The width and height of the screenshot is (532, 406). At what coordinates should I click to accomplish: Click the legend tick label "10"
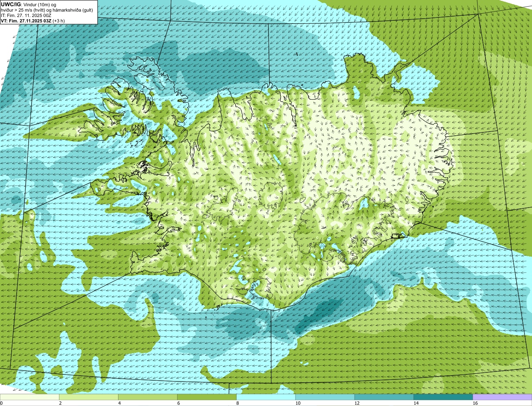coord(298,403)
